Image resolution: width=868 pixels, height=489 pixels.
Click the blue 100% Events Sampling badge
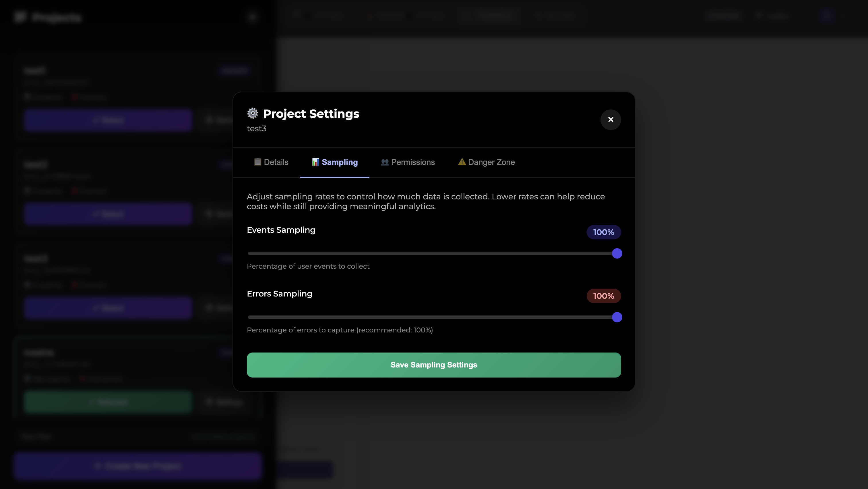click(x=603, y=232)
